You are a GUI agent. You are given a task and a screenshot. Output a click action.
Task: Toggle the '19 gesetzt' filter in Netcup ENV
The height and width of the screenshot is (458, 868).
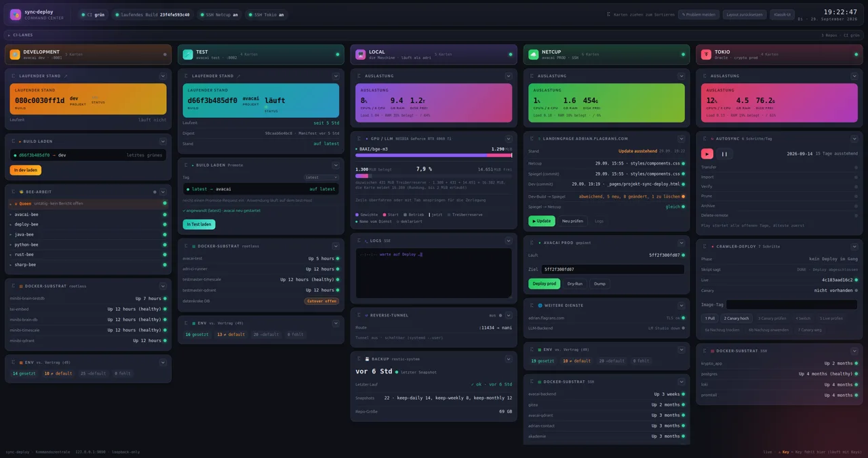click(x=542, y=361)
